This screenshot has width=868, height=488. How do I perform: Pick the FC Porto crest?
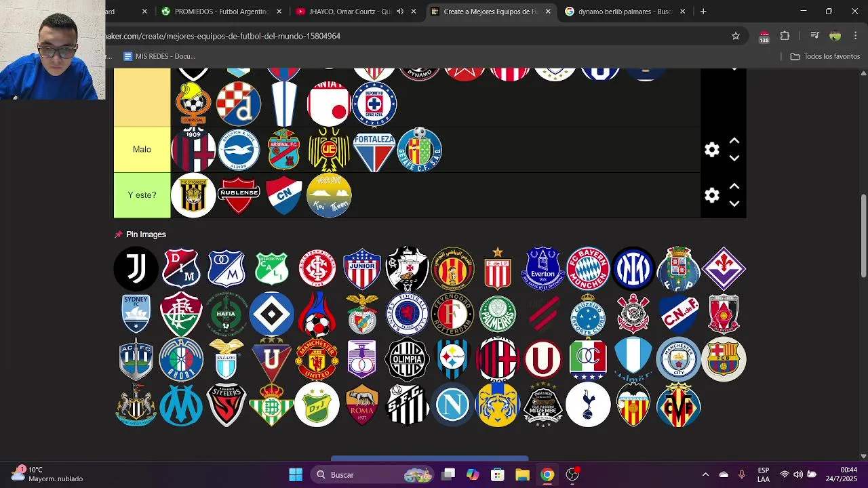[x=678, y=268]
